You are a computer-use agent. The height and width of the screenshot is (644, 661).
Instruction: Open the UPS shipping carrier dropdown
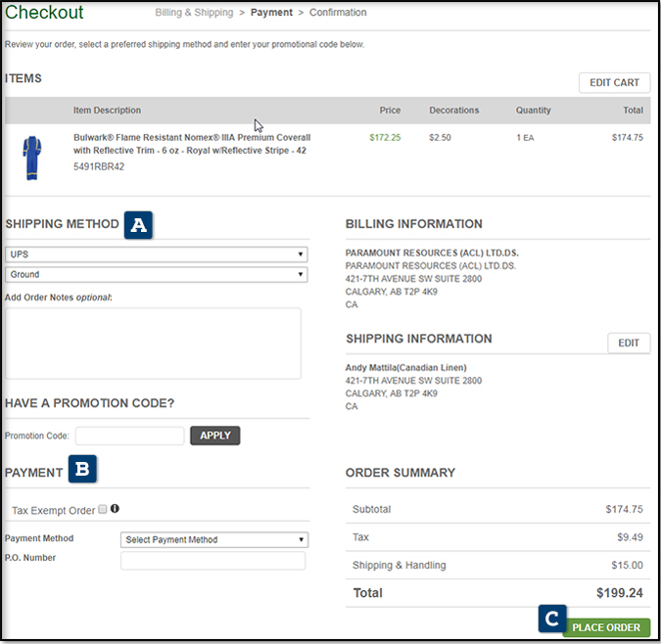156,254
